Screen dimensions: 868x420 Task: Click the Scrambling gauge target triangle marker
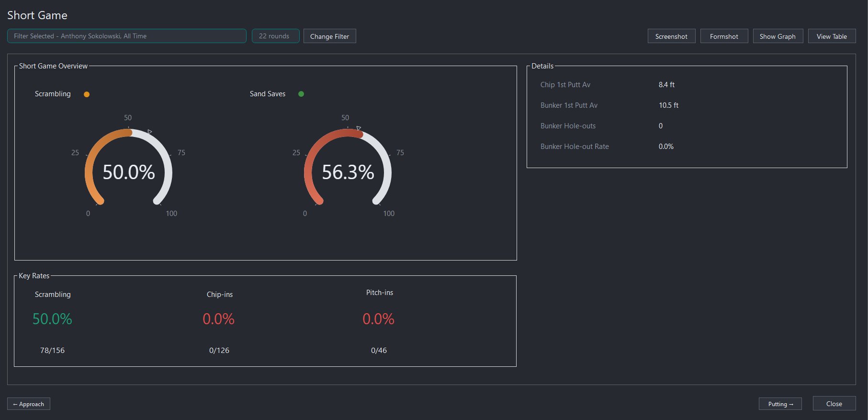pos(150,132)
